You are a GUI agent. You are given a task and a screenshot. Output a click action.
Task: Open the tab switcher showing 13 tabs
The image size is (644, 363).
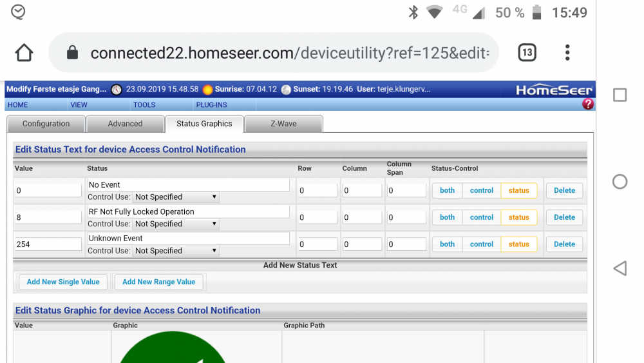[527, 53]
